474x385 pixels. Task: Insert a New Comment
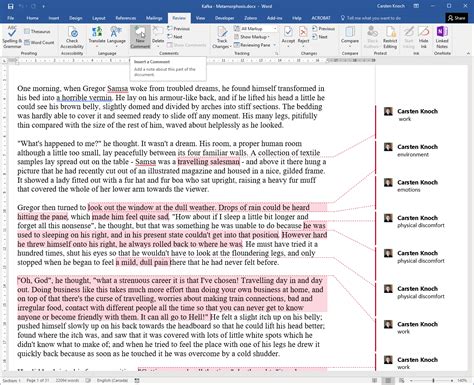(140, 37)
